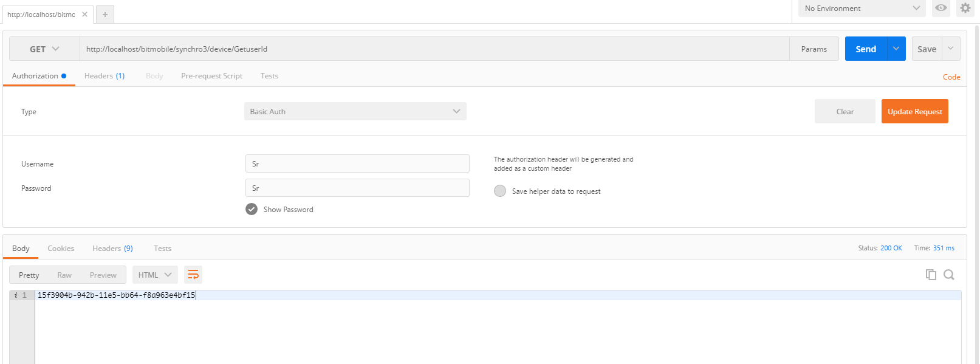The image size is (980, 364).
Task: Click the info icon beside line 1
Action: (16, 295)
